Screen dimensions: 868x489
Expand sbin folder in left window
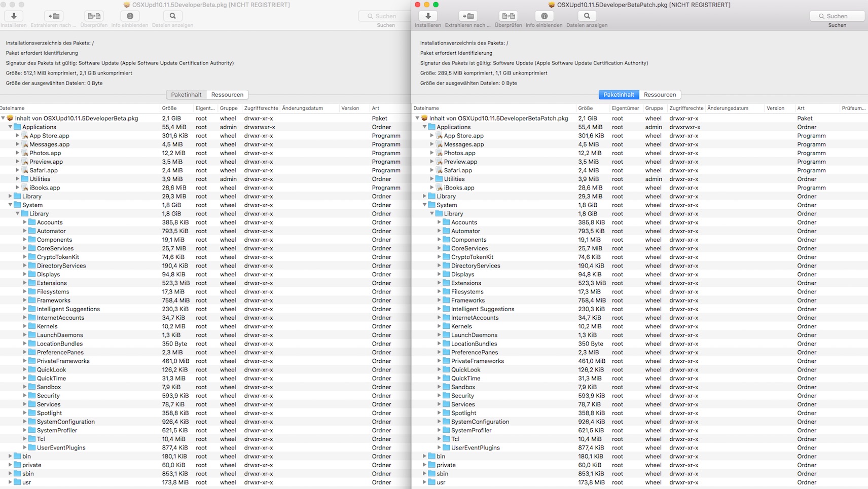(x=10, y=474)
